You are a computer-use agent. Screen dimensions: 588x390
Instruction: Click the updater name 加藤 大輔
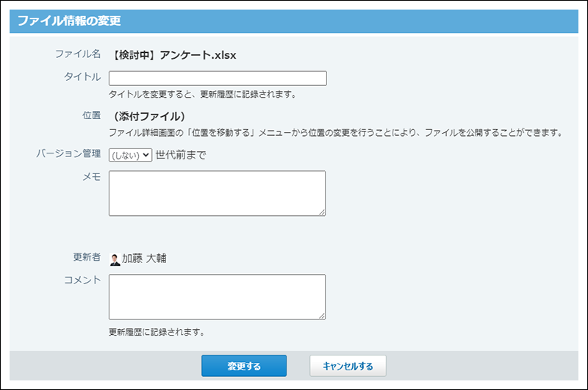[144, 259]
